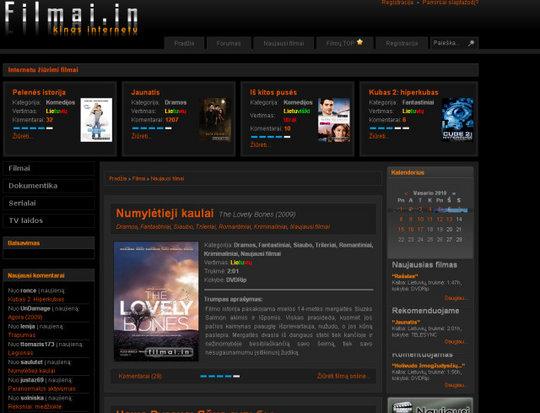Click Žiūrėti under Iš kitos pusės
540x413 pixels.
coord(259,145)
